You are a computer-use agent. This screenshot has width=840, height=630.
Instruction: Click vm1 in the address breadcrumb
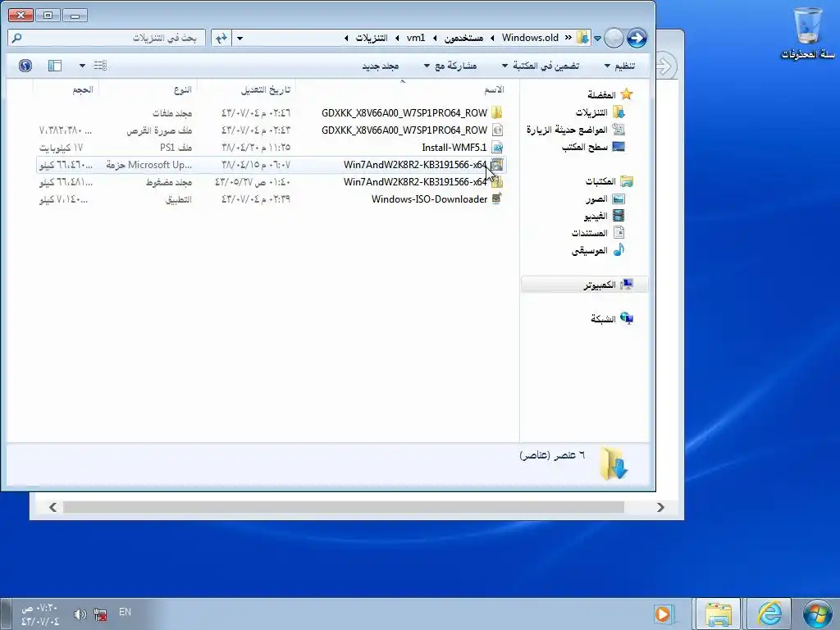click(416, 38)
